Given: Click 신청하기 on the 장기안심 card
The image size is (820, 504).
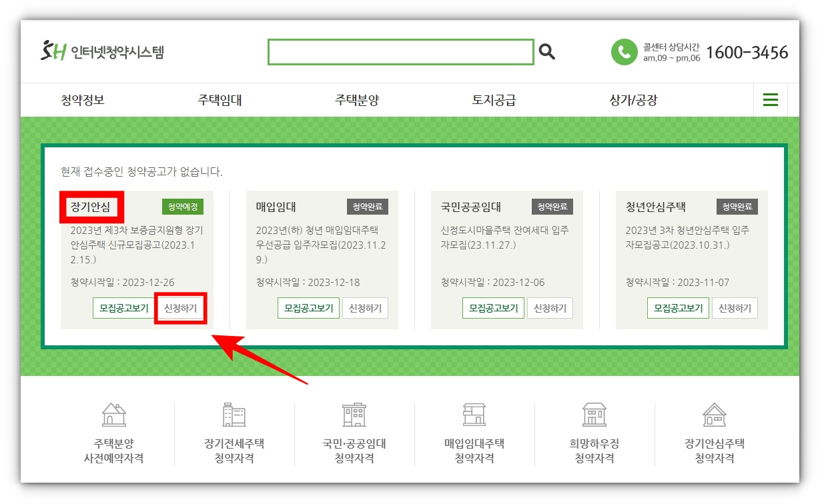Looking at the screenshot, I should pyautogui.click(x=180, y=308).
